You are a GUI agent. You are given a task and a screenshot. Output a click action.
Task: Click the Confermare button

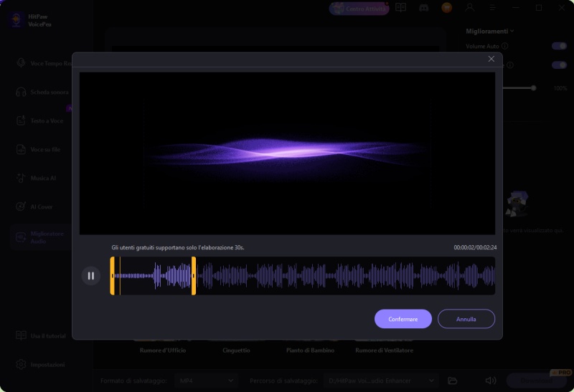click(x=403, y=319)
